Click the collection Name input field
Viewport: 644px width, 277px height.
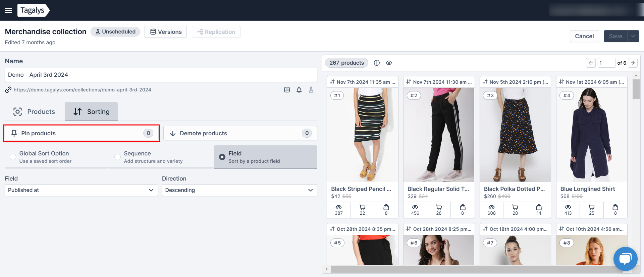click(x=161, y=75)
